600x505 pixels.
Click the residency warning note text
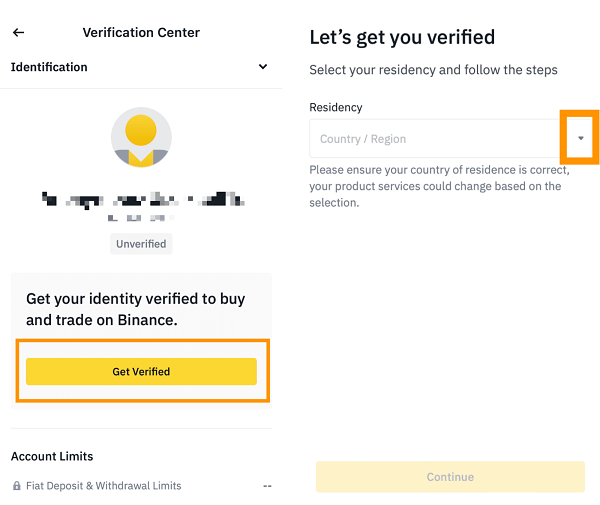[439, 186]
